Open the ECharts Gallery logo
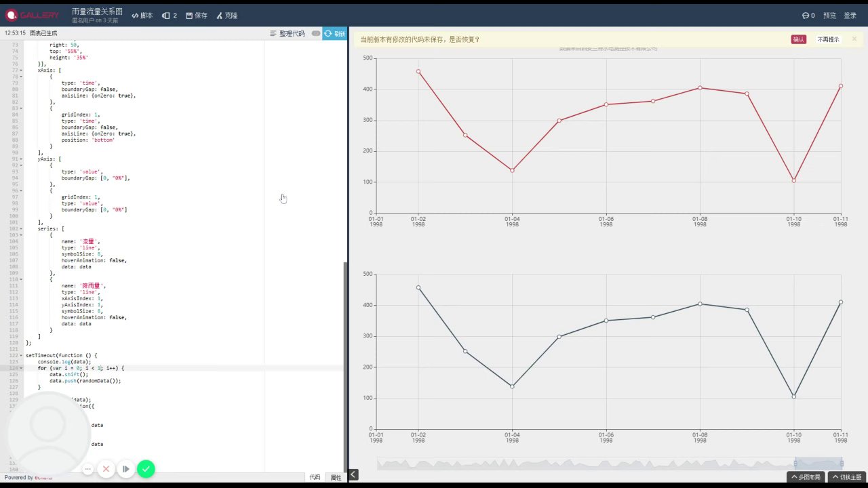Image resolution: width=868 pixels, height=488 pixels. point(33,15)
